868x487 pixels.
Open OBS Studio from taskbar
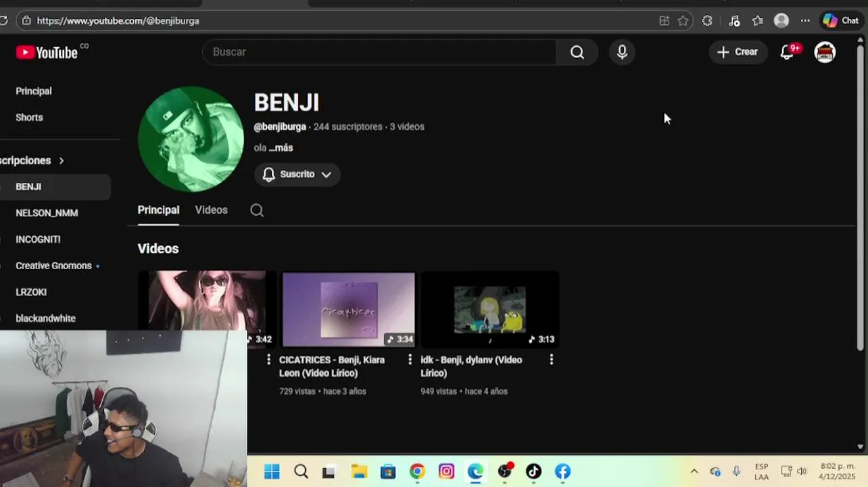505,471
